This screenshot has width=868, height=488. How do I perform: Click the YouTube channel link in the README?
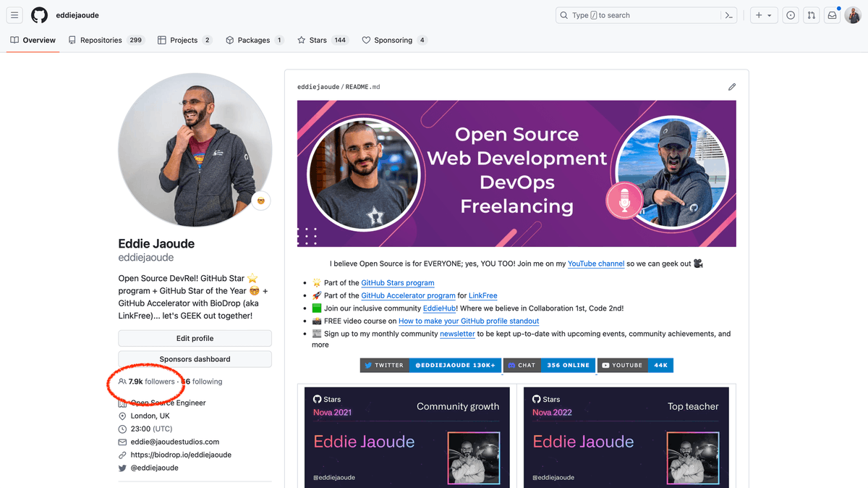coord(596,264)
